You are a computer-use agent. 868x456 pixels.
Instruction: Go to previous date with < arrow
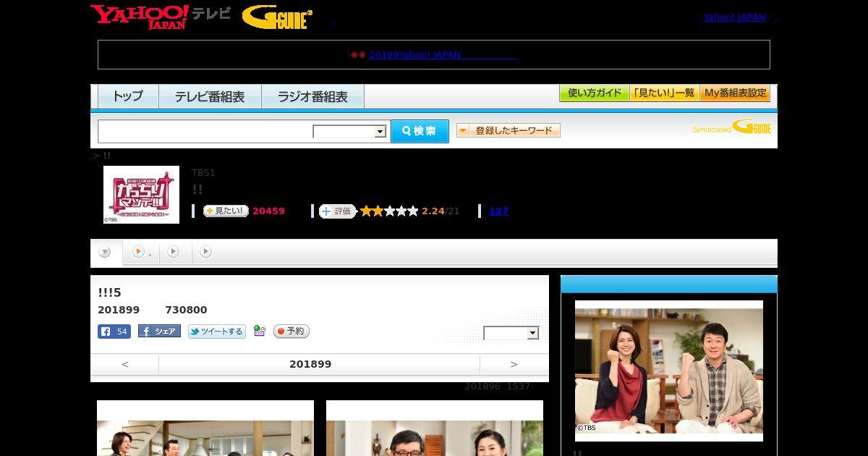click(x=124, y=364)
